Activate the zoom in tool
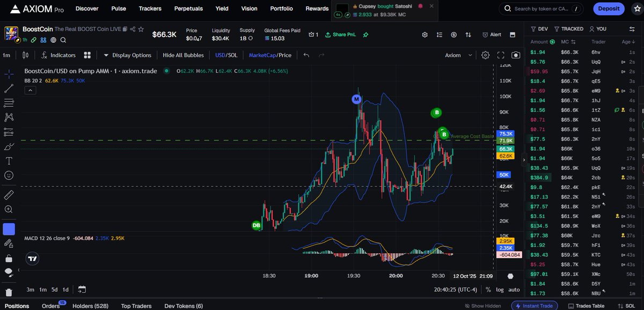 [x=9, y=209]
